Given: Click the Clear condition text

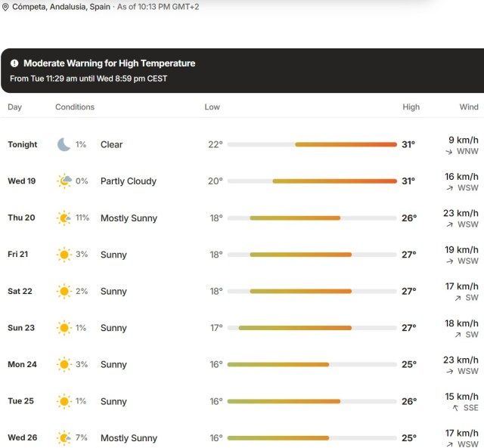Looking at the screenshot, I should point(111,144).
